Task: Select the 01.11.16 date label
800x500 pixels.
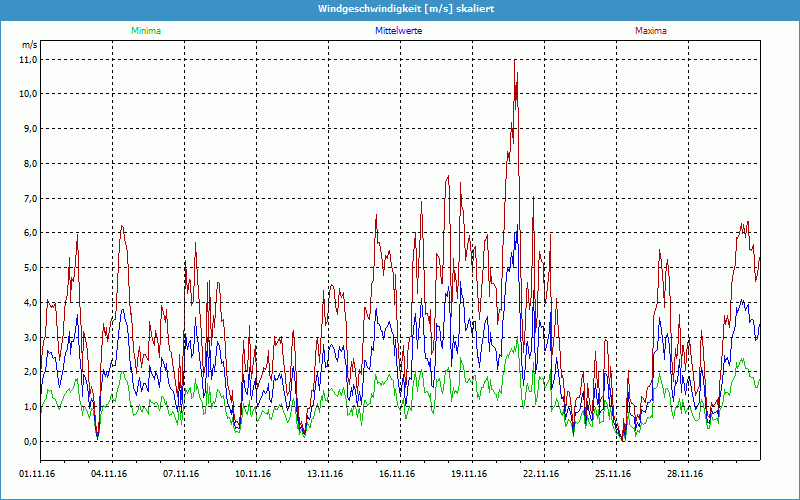Action: (x=38, y=475)
